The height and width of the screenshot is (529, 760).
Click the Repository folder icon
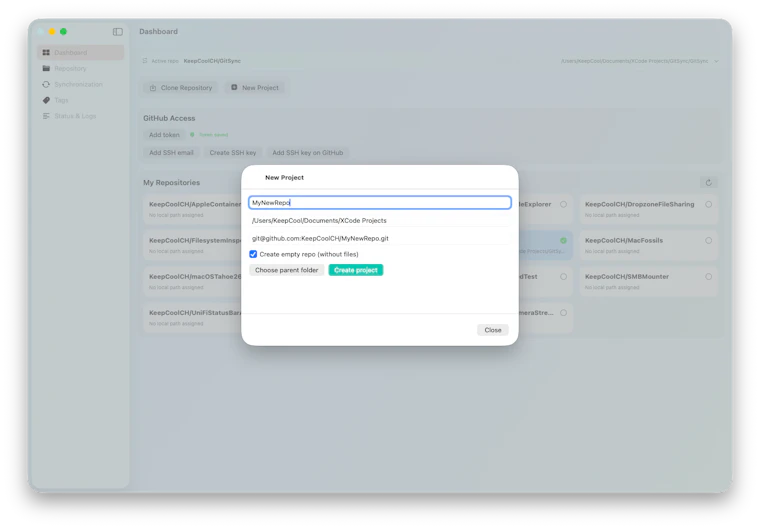[46, 68]
